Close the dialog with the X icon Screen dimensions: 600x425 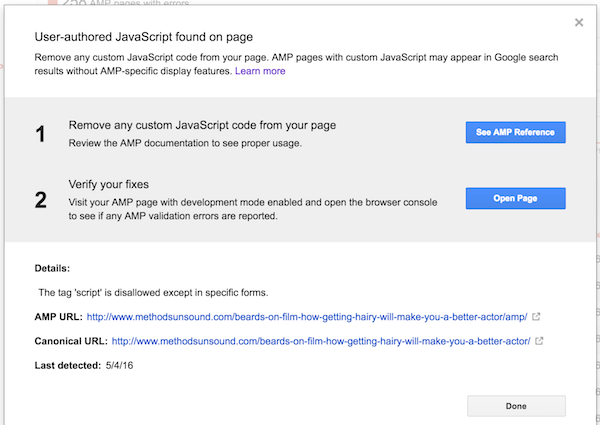579,22
